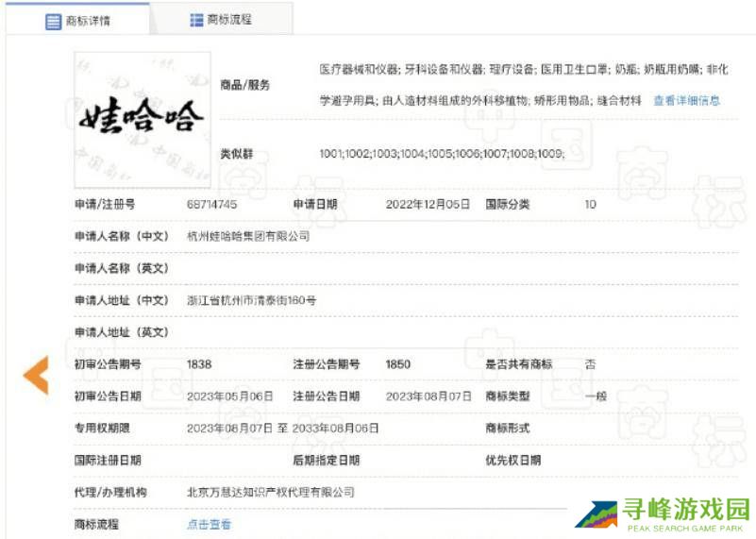Click the 是否共有商标 value 否
756x539 pixels.
(590, 364)
